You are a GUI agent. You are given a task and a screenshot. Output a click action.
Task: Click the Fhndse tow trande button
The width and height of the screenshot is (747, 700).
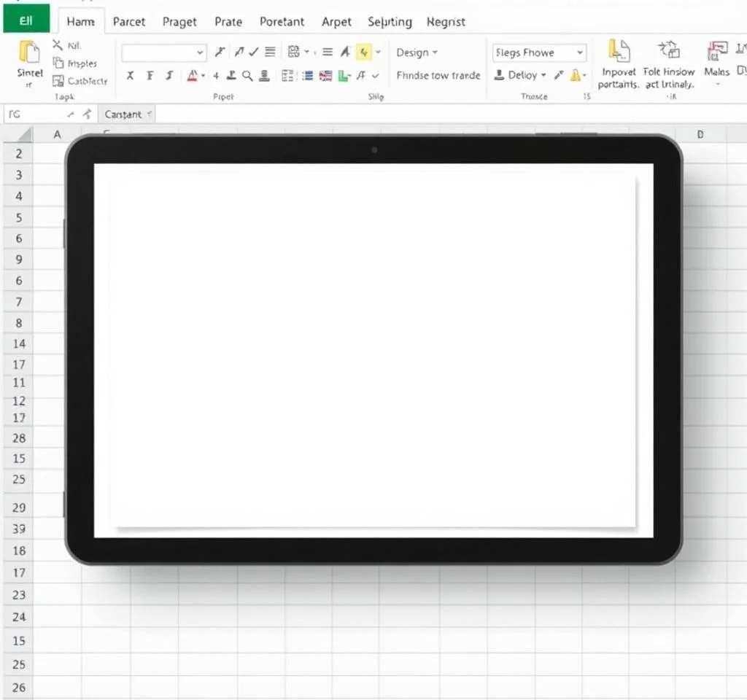438,75
